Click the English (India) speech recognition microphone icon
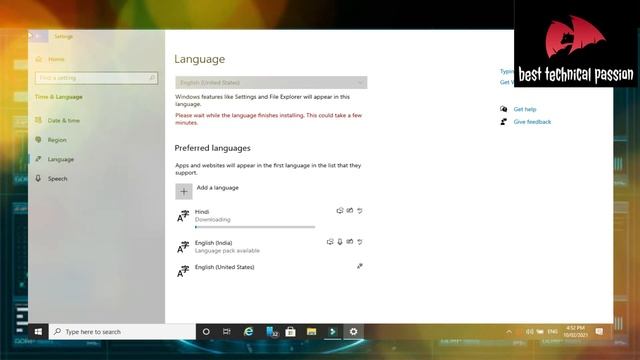The height and width of the screenshot is (360, 640). (340, 242)
